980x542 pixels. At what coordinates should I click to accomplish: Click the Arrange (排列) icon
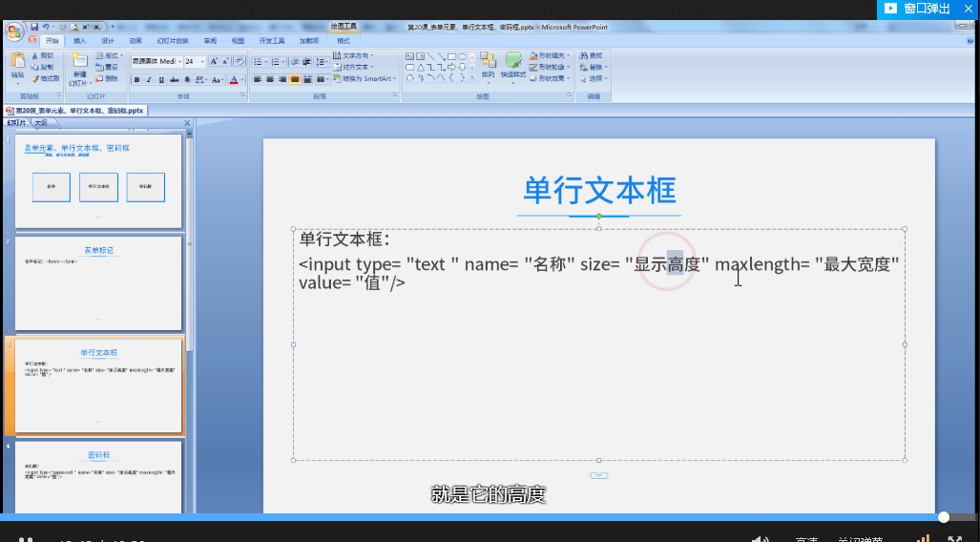click(488, 62)
